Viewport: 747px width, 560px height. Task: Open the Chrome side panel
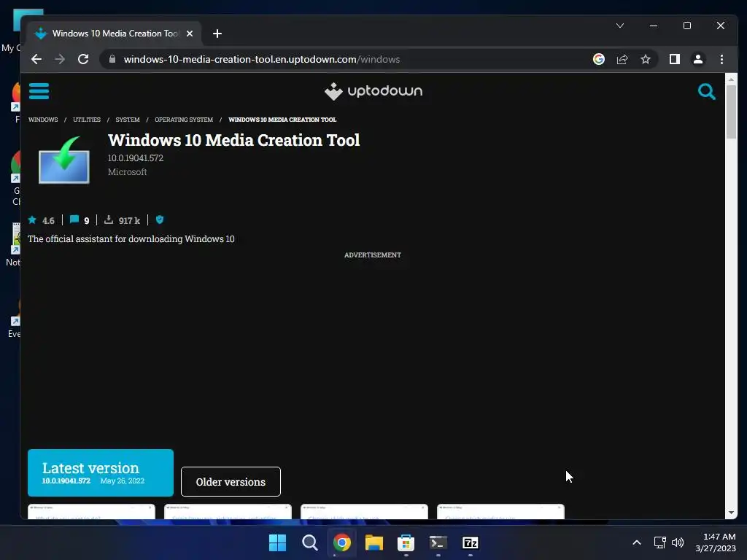click(675, 59)
